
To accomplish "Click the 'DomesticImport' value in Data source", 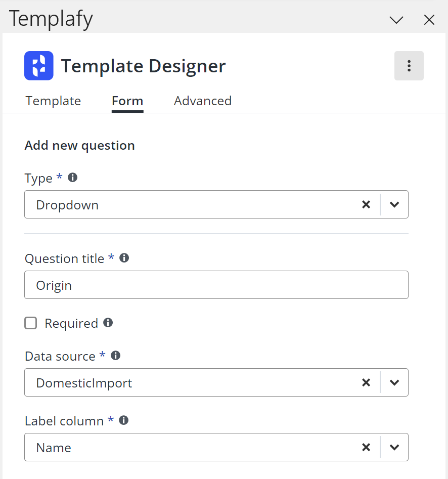I will click(x=84, y=383).
